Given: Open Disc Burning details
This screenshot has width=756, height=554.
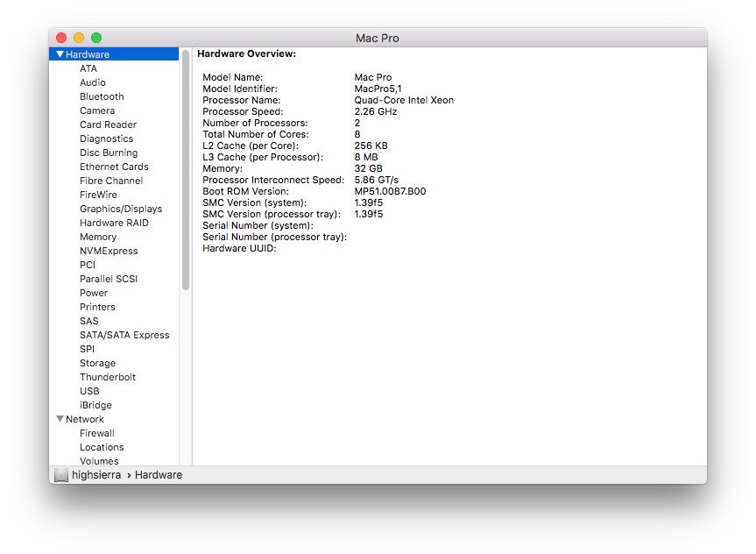Looking at the screenshot, I should click(x=109, y=153).
